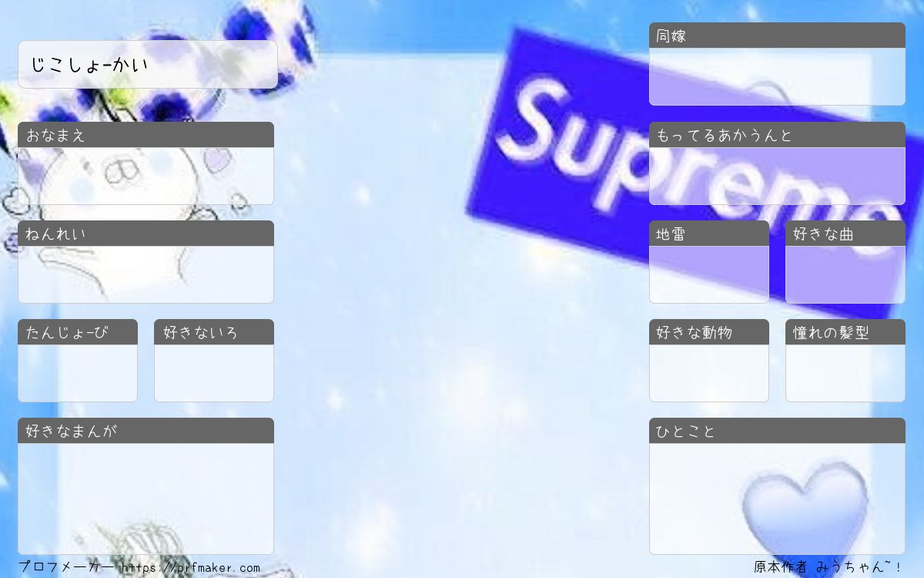Open the https://prfmaker.com link
924x578 pixels.
pos(191,568)
